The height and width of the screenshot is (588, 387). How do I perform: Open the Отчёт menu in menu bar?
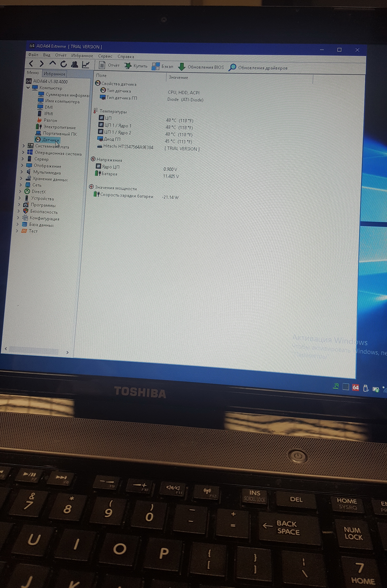point(61,55)
